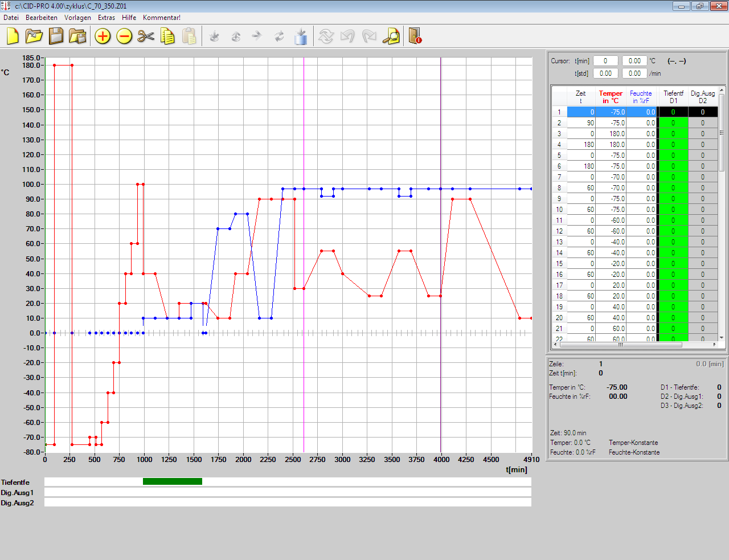Toggle Dig.Ausg D2 cell in row 10
The height and width of the screenshot is (560, 729).
click(703, 210)
